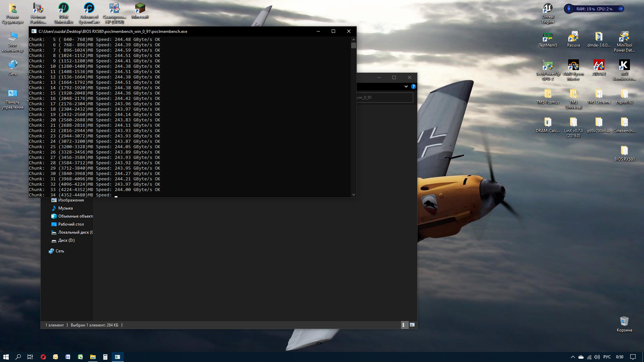Switch to details view in Explorer
The height and width of the screenshot is (362, 644).
point(404,325)
